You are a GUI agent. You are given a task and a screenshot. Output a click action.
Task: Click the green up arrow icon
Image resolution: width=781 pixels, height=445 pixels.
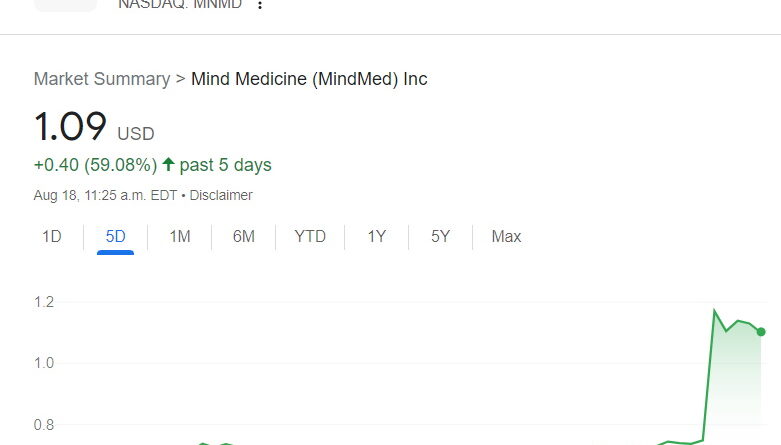point(168,164)
